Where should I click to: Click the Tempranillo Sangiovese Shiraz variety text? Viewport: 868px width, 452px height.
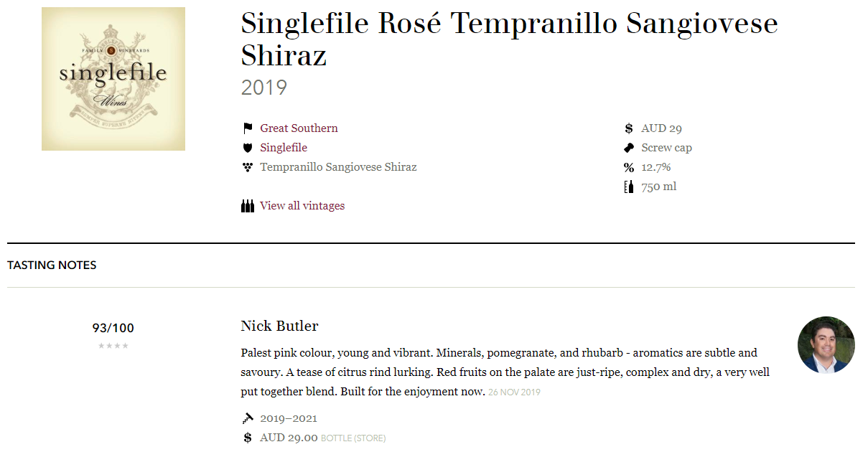click(x=338, y=167)
